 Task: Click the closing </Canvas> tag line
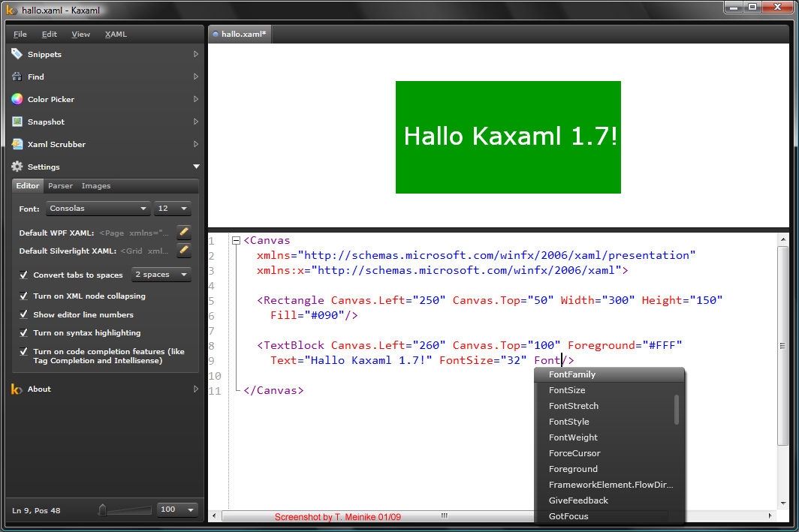pyautogui.click(x=273, y=390)
